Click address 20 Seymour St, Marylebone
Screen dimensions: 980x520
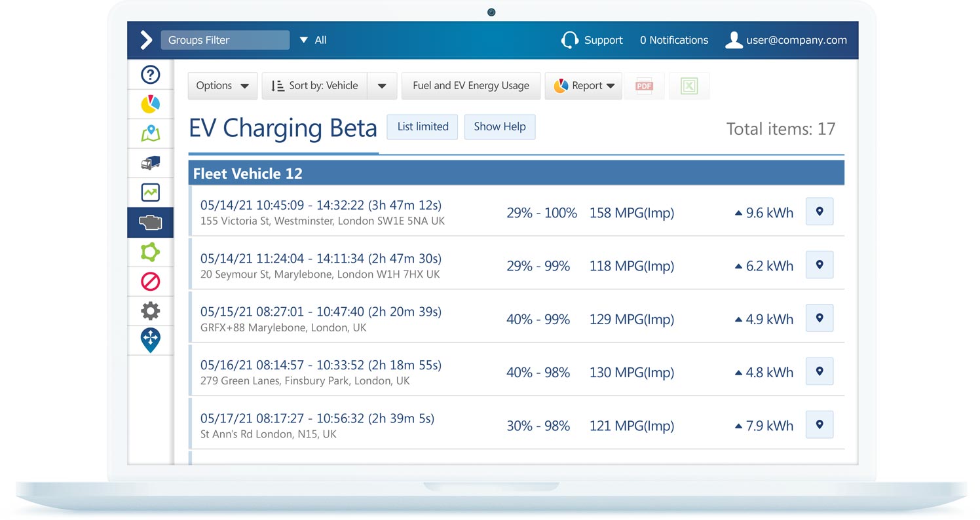coord(320,274)
